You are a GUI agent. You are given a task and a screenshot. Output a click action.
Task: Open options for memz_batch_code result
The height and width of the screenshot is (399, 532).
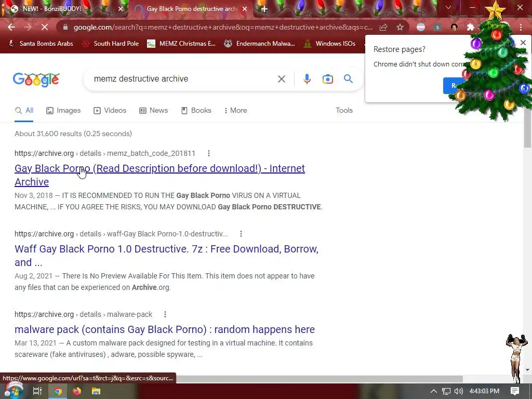209,153
